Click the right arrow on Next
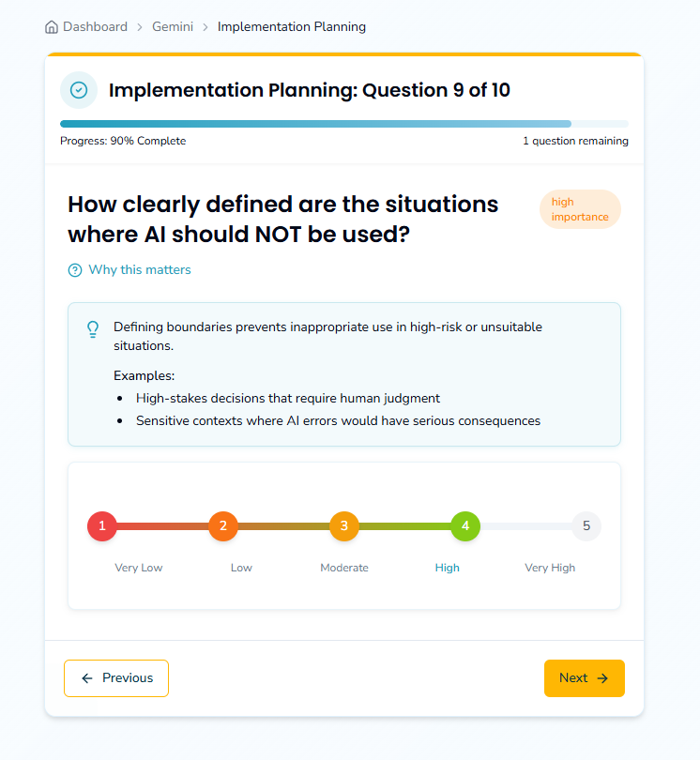 (602, 678)
